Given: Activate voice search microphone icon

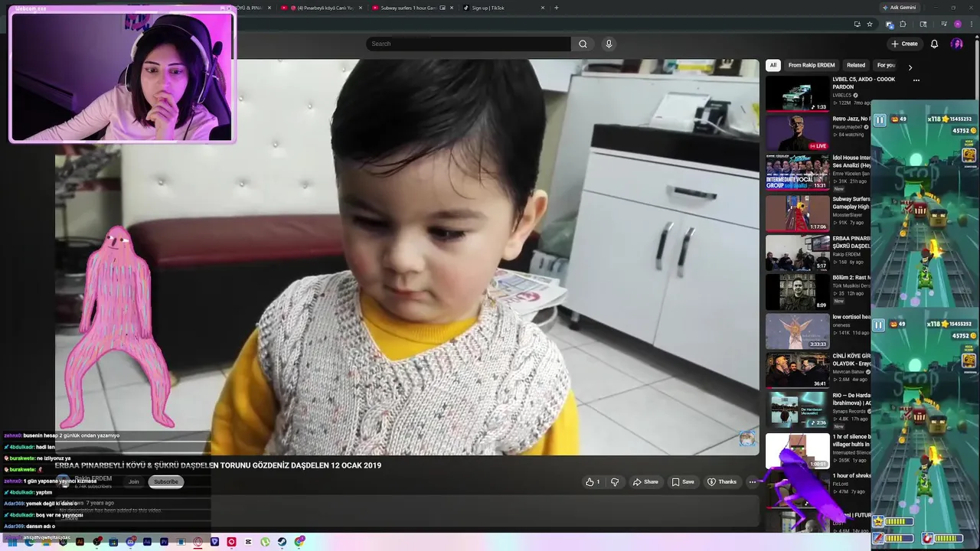Looking at the screenshot, I should coord(609,44).
